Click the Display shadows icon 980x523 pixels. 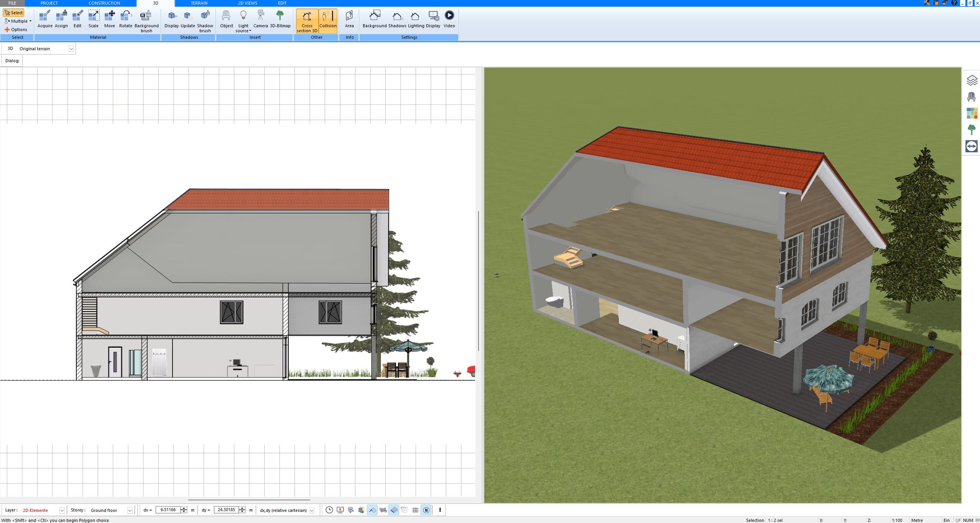pos(172,19)
